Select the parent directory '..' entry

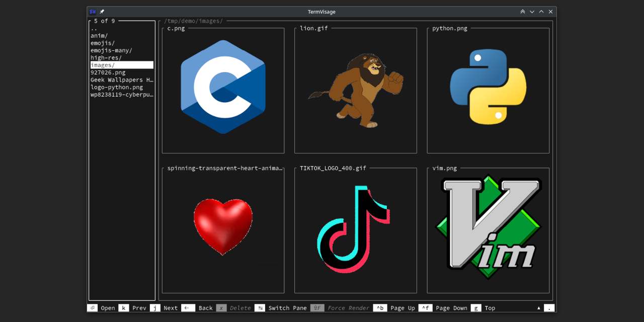tap(94, 29)
